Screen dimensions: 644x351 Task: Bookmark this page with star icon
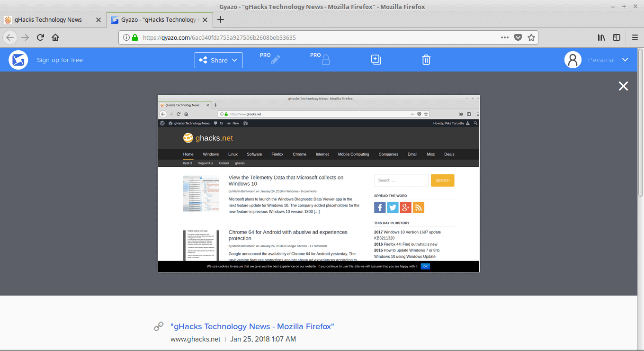point(531,37)
